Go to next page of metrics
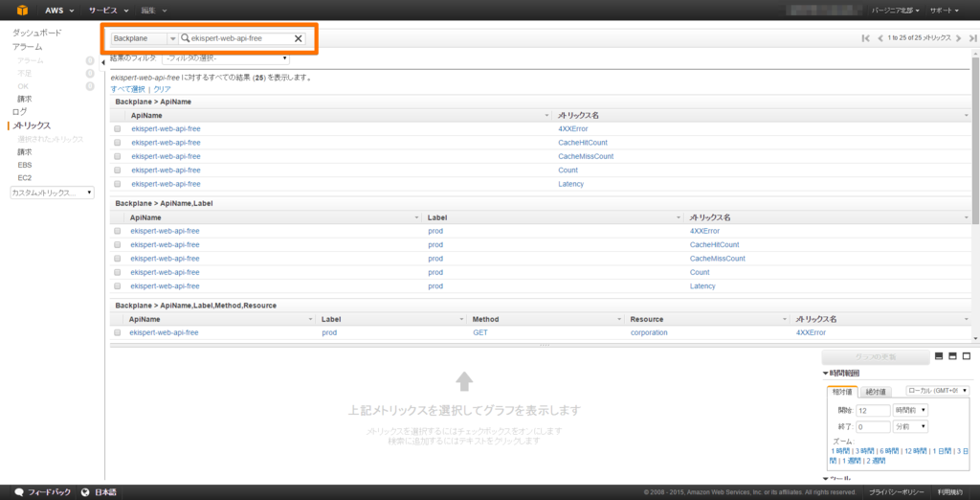The height and width of the screenshot is (500, 980). pyautogui.click(x=959, y=38)
